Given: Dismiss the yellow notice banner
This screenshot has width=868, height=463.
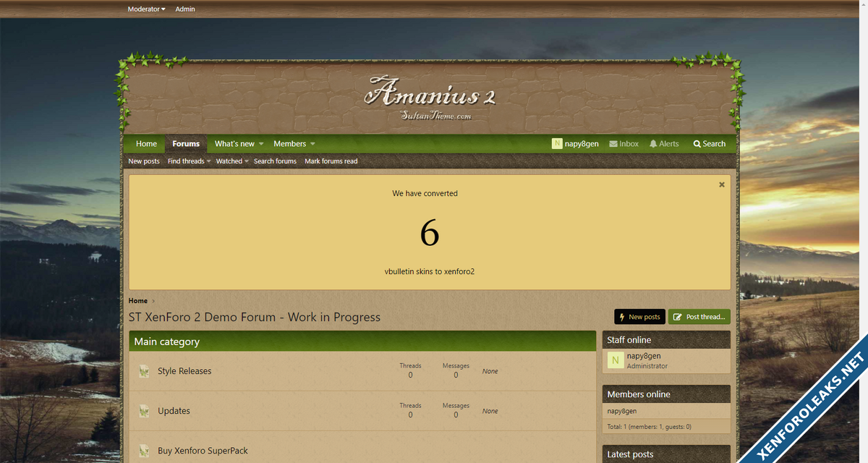Looking at the screenshot, I should point(721,185).
